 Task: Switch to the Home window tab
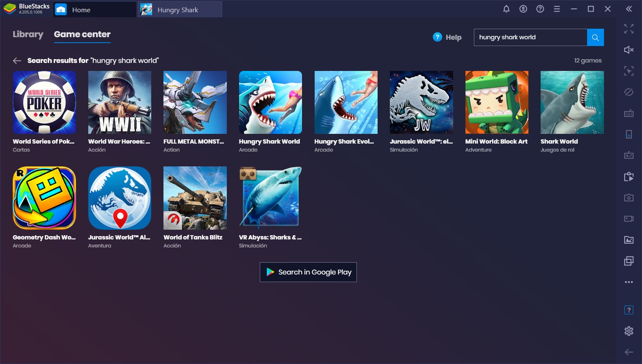pos(94,9)
